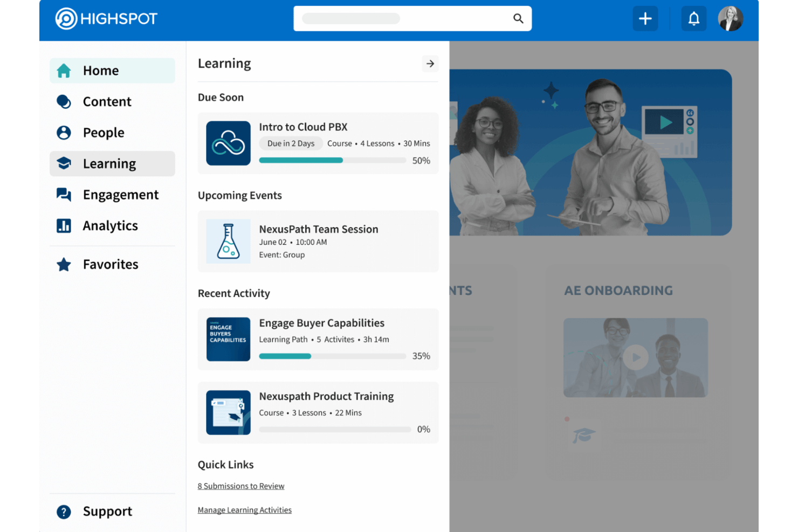The image size is (798, 532).
Task: Click the Engagement chat bubbles icon
Action: (64, 195)
